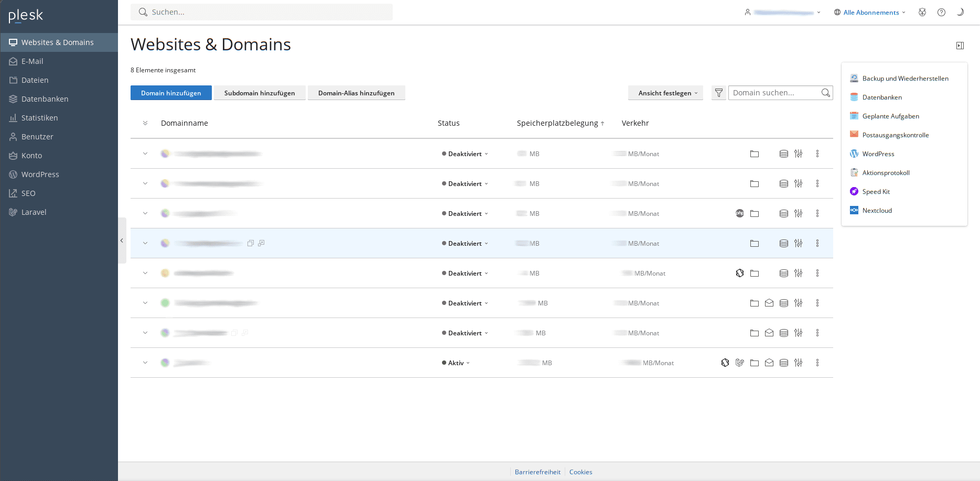Sort by the Status column header
This screenshot has width=980, height=481.
449,123
